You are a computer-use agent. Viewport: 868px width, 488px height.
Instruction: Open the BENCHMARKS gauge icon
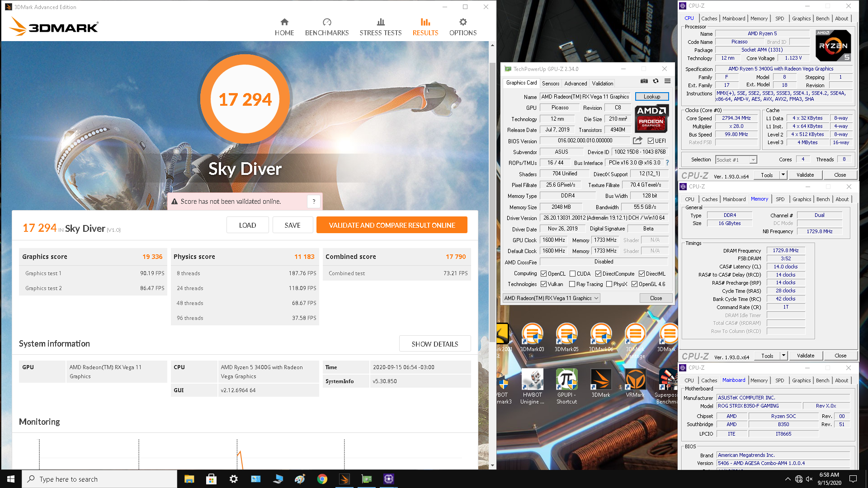click(327, 22)
